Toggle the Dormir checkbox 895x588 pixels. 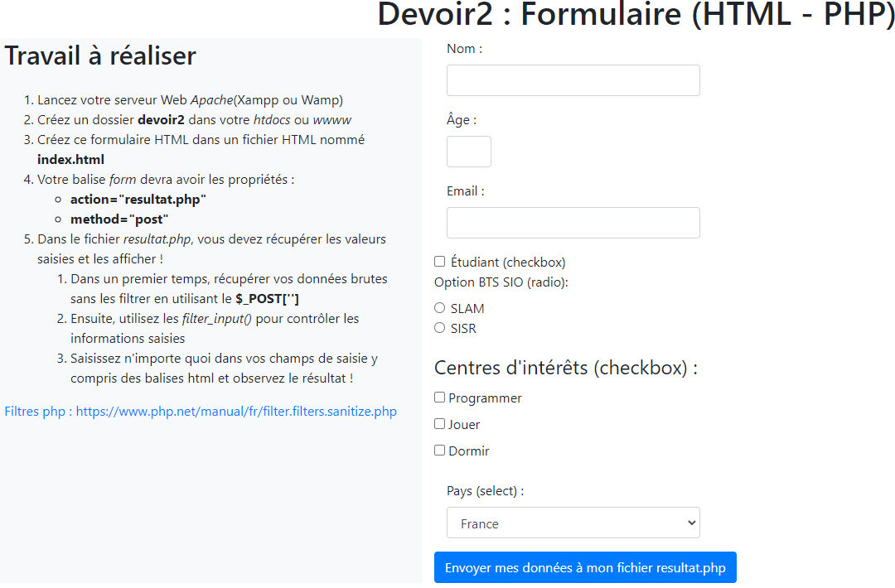click(x=439, y=450)
